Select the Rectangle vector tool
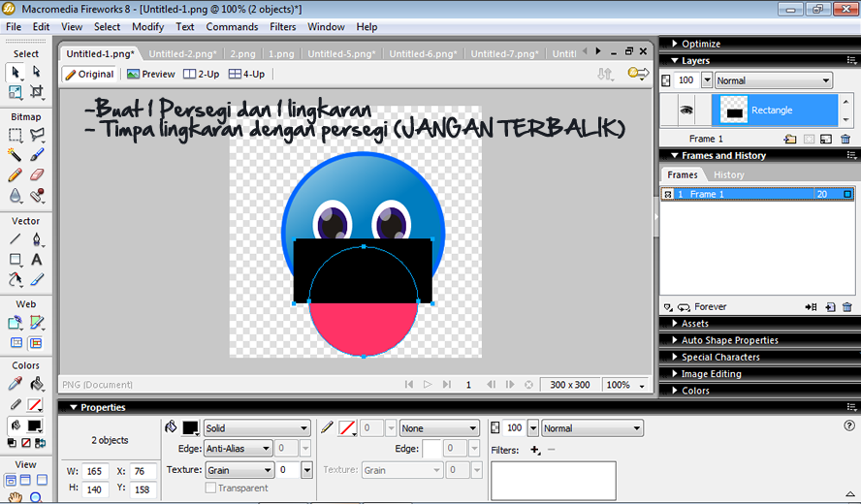This screenshot has height=504, width=861. tap(16, 259)
